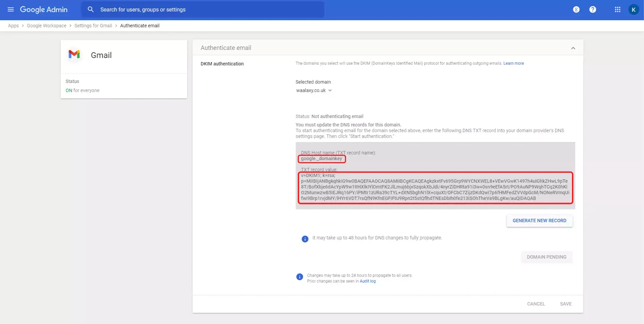Screen dimensions: 644x324
Task: Open the main hamburger menu
Action: point(11,9)
